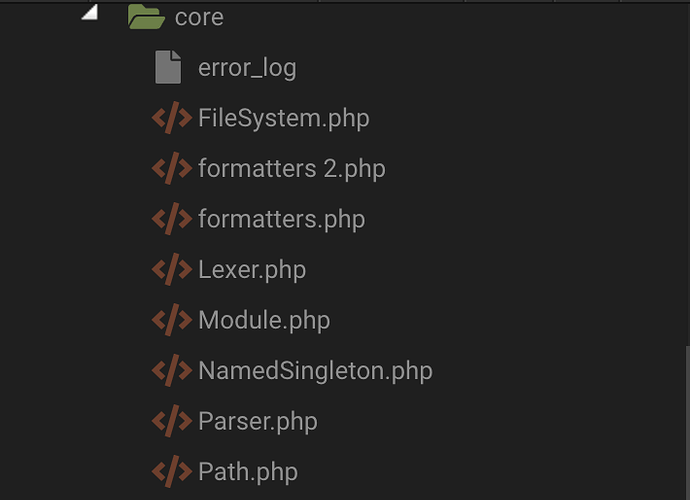The image size is (690, 500).
Task: Click the Lexer.php code icon
Action: tap(171, 270)
